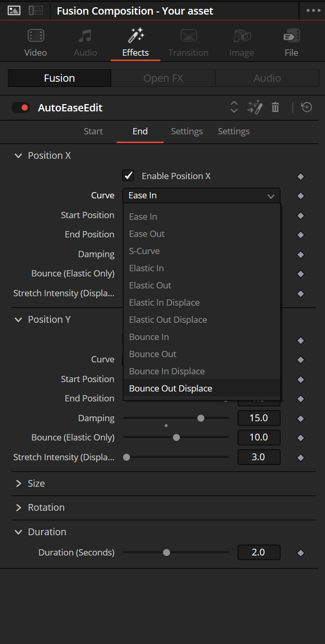The width and height of the screenshot is (325, 644).
Task: Toggle the AutoEaseEdit enable switch
Action: tap(21, 108)
